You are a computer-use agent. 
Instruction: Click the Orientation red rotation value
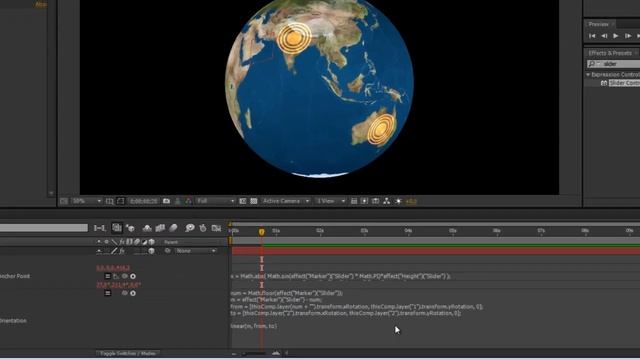(119, 284)
